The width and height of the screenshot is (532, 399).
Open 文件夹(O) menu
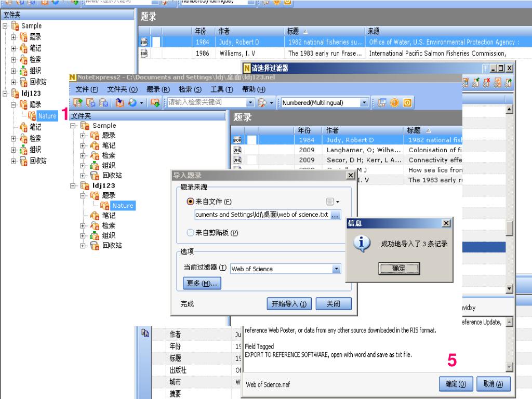[122, 89]
